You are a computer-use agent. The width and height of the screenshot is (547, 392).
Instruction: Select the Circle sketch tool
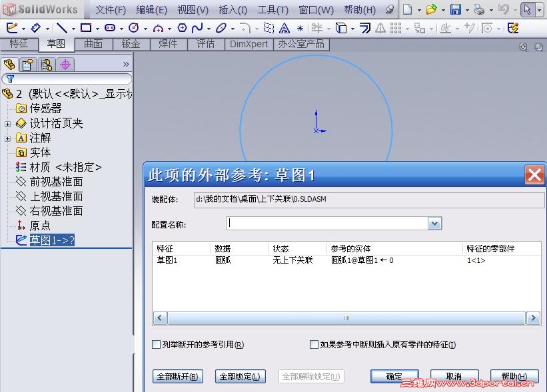tap(134, 28)
